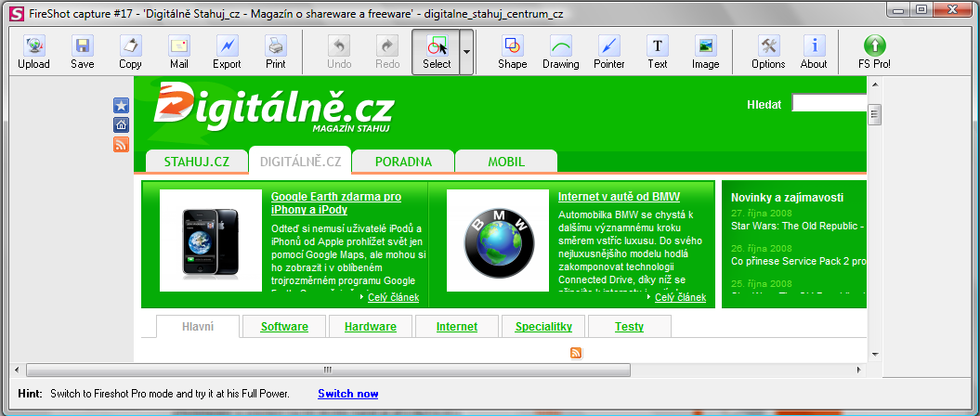The height and width of the screenshot is (416, 980).
Task: Click the Novinky a zajímavosti heading
Action: (787, 198)
